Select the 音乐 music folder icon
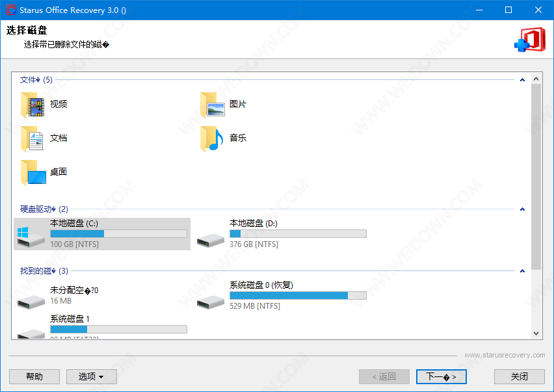 click(x=212, y=138)
